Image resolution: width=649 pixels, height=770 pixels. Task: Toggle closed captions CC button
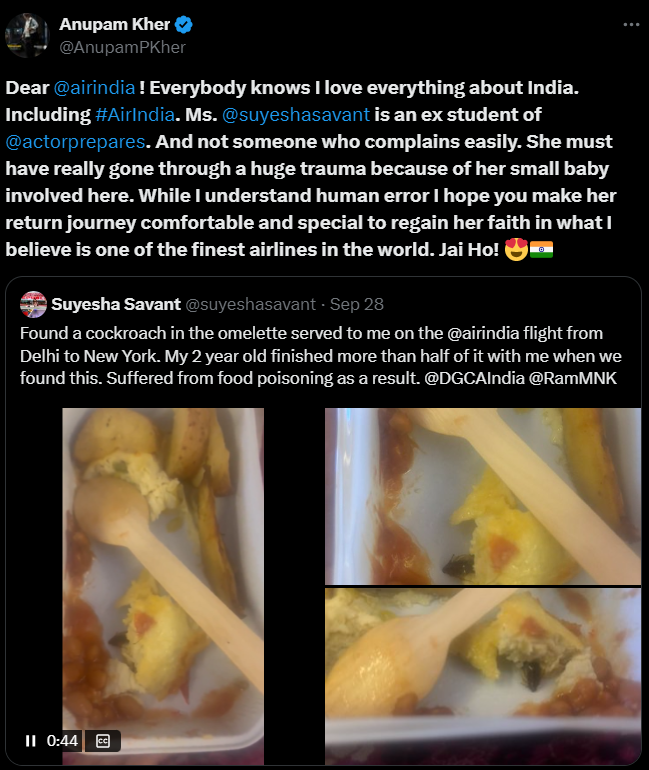pyautogui.click(x=103, y=741)
